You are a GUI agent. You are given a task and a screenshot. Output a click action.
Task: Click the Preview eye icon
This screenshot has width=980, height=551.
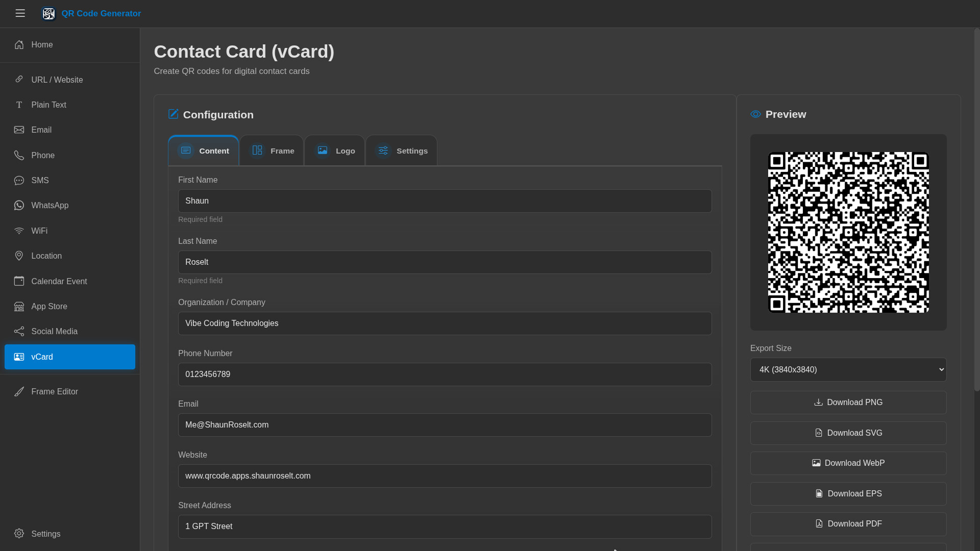pyautogui.click(x=755, y=114)
